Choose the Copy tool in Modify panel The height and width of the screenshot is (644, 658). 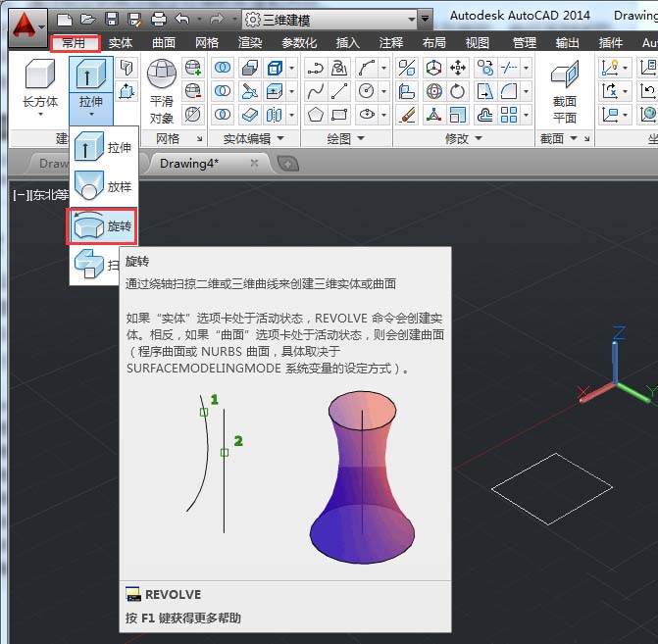(485, 68)
